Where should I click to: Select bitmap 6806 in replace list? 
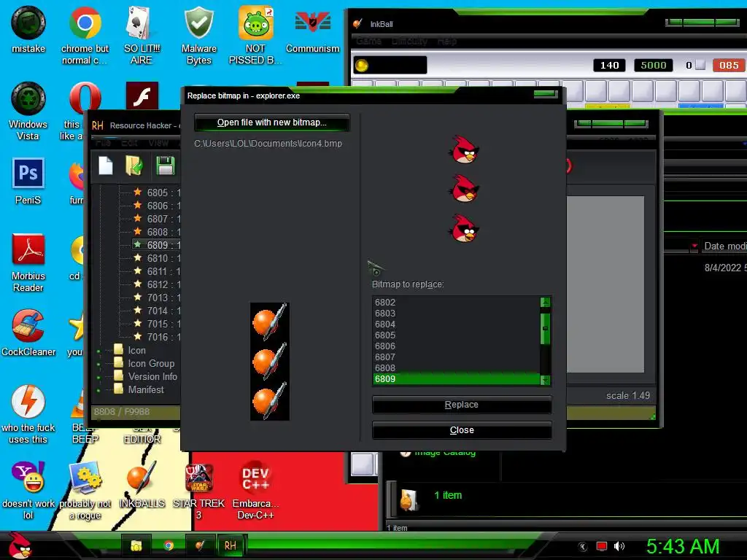[457, 346]
